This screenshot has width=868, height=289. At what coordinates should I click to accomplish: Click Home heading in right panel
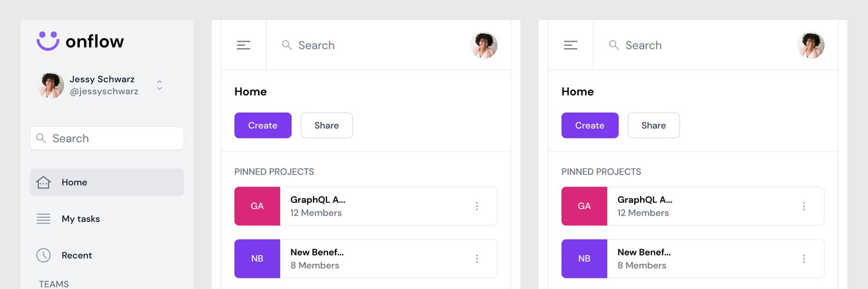[578, 91]
